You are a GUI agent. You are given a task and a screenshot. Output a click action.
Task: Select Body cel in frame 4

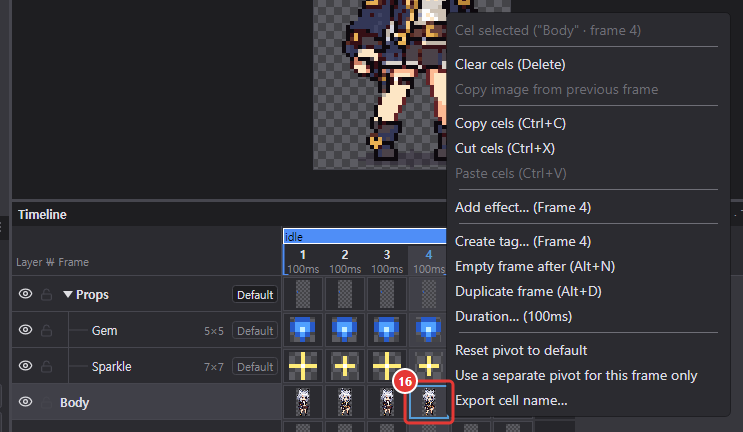pos(428,402)
